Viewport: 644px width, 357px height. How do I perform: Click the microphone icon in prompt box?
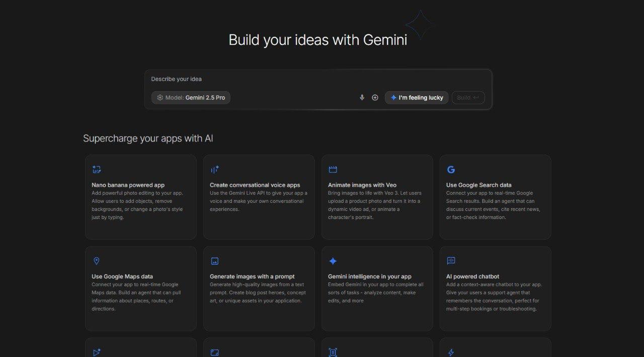click(362, 98)
